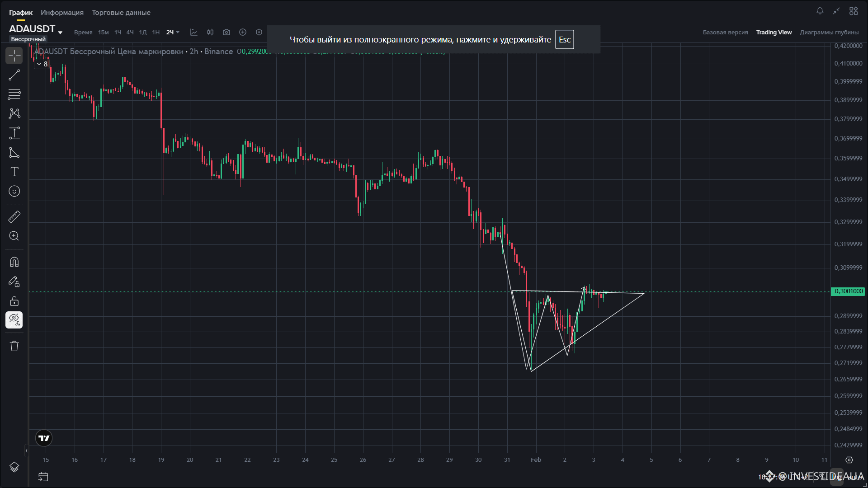
Task: Click the 0,3001000 price label
Action: tap(848, 291)
